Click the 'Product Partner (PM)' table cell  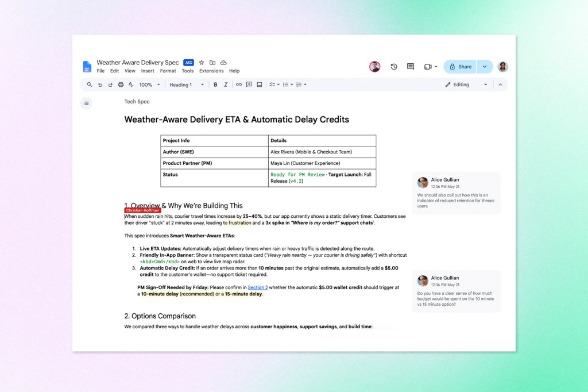tap(215, 163)
